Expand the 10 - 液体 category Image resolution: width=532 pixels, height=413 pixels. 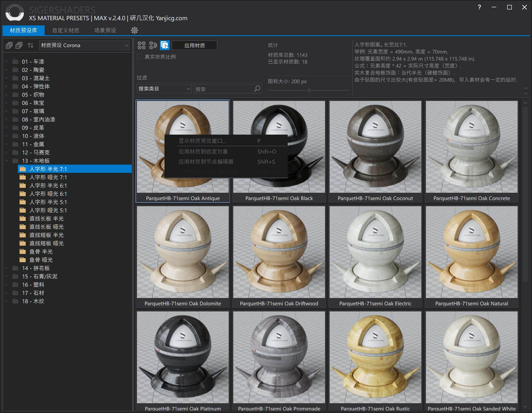click(7, 136)
